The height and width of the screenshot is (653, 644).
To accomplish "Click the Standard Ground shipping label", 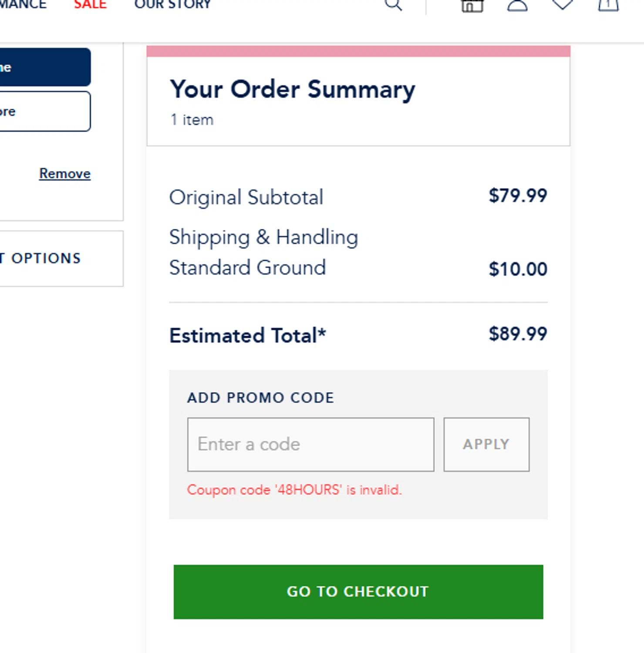I will (x=247, y=267).
